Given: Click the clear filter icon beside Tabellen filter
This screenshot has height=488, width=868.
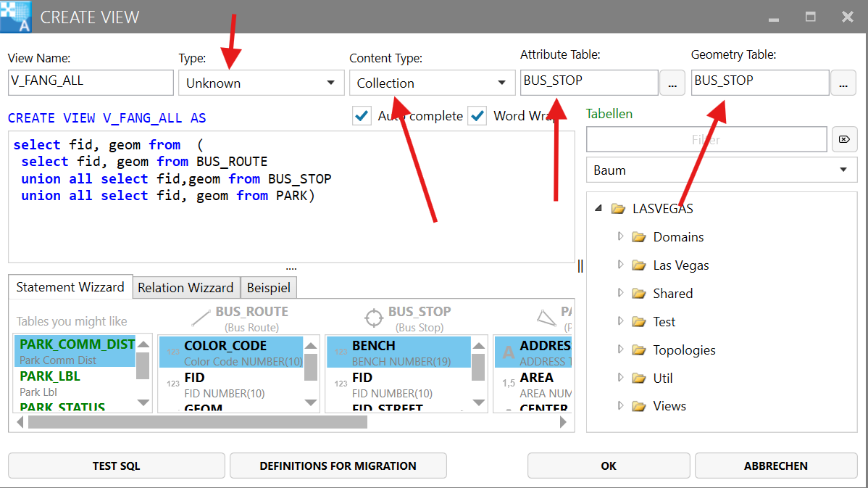Looking at the screenshot, I should (x=844, y=139).
